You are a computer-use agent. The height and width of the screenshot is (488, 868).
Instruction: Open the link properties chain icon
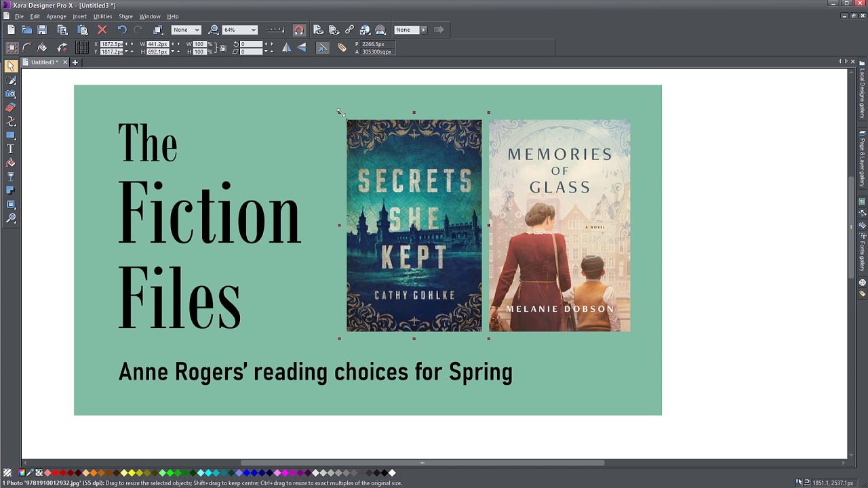(349, 30)
